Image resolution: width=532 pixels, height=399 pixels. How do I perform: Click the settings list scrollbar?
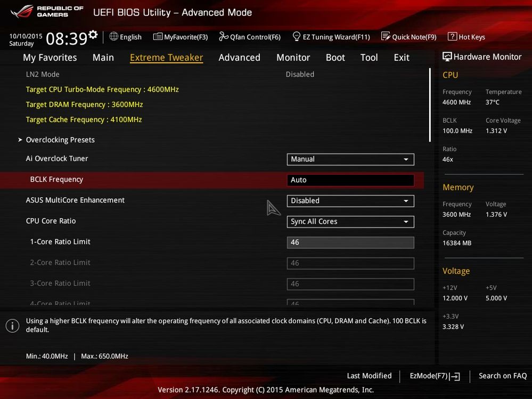(x=430, y=105)
